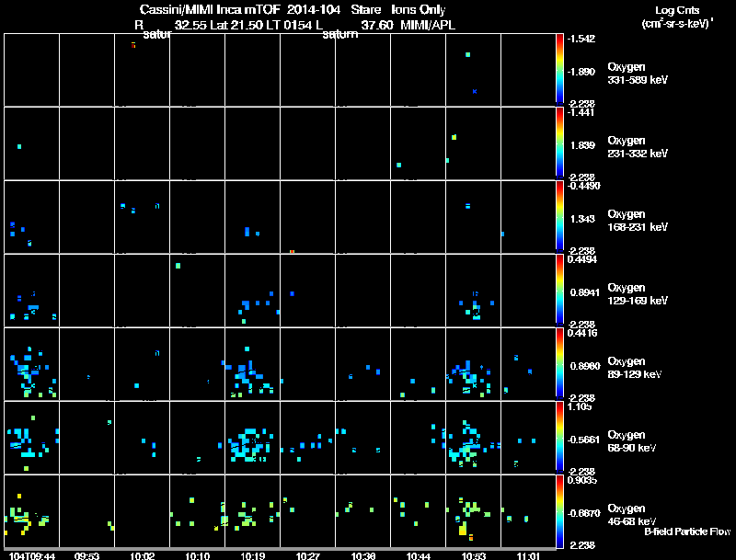The image size is (736, 560).
Task: Click the "Cassini/MIMI Inca mTOF" title text
Action: (x=210, y=10)
